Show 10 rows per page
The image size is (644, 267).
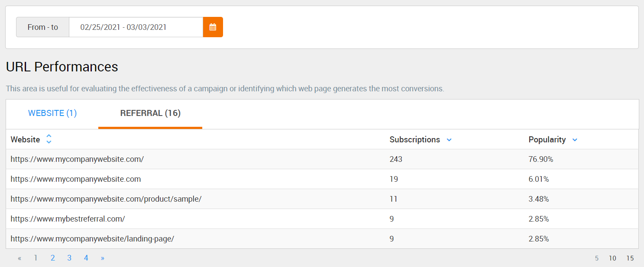(612, 258)
